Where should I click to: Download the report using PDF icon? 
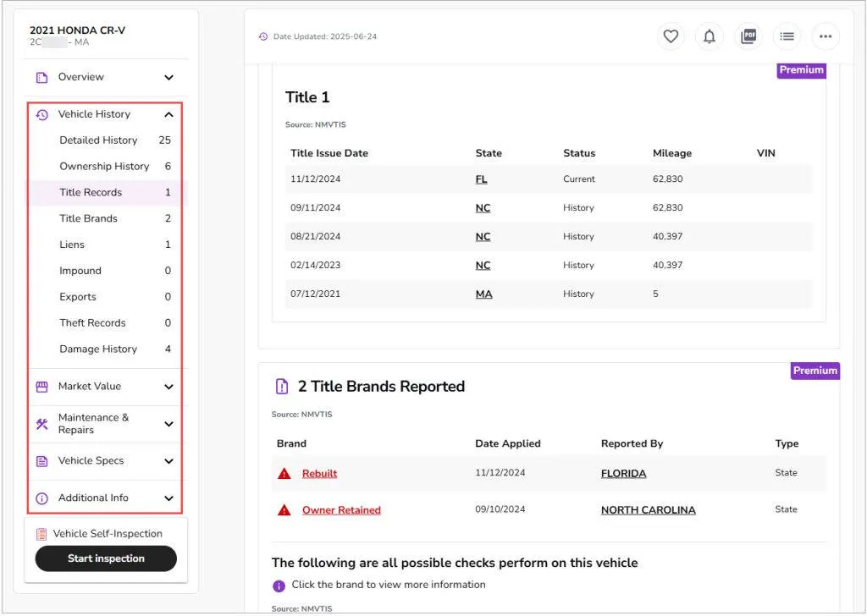coord(748,36)
